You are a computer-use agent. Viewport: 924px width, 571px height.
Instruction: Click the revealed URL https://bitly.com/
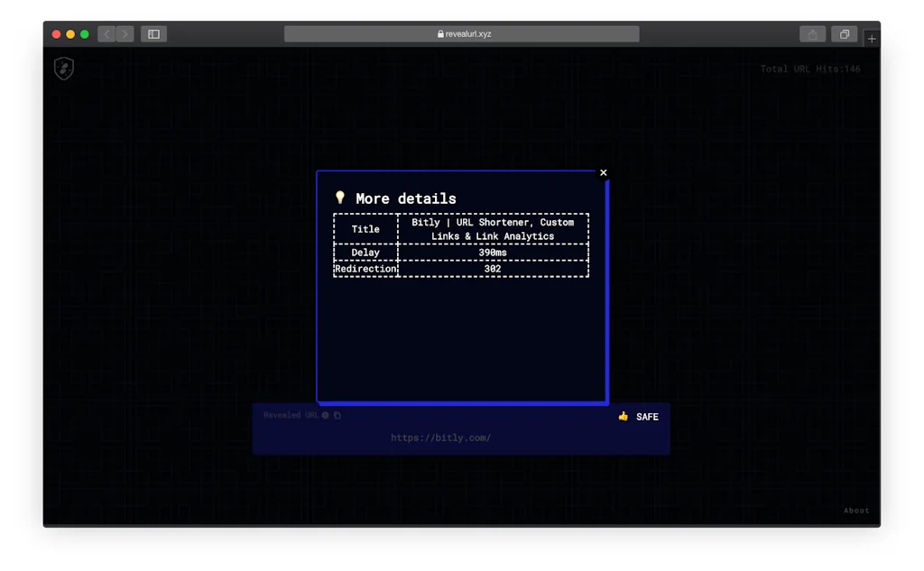(440, 437)
